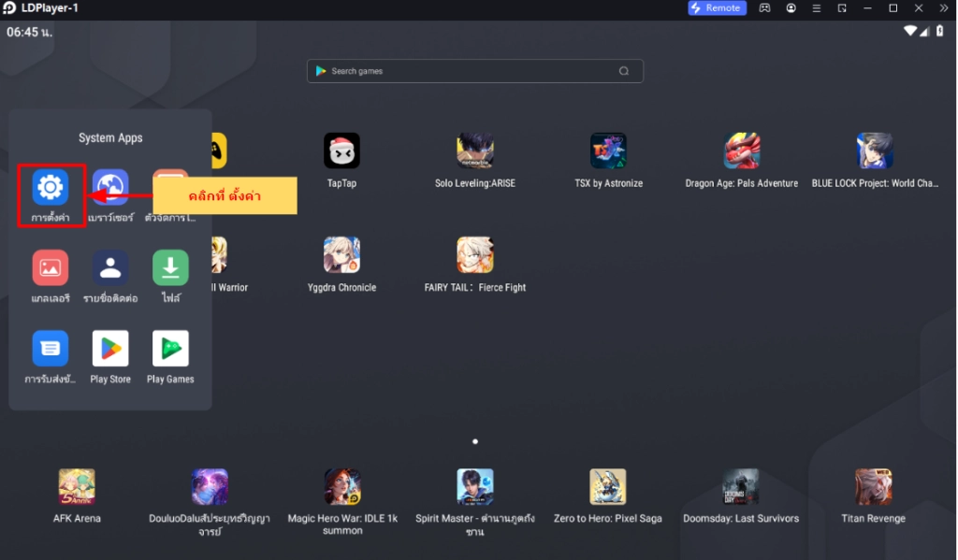Open the LDPlayer hamburger menu
The width and height of the screenshot is (958, 560).
coord(817,8)
